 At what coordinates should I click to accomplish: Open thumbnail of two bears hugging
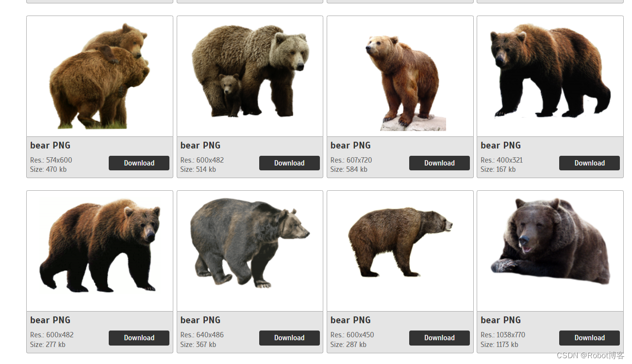pos(100,76)
